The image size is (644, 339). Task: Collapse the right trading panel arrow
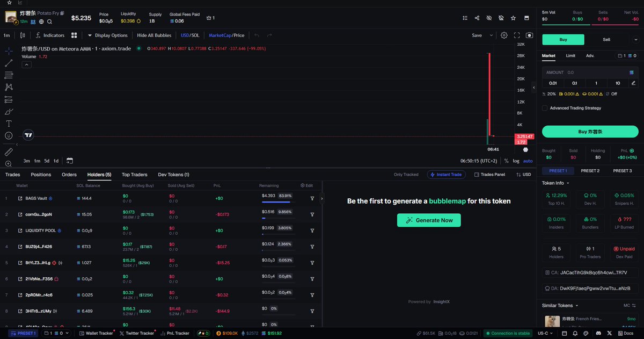coord(533,88)
